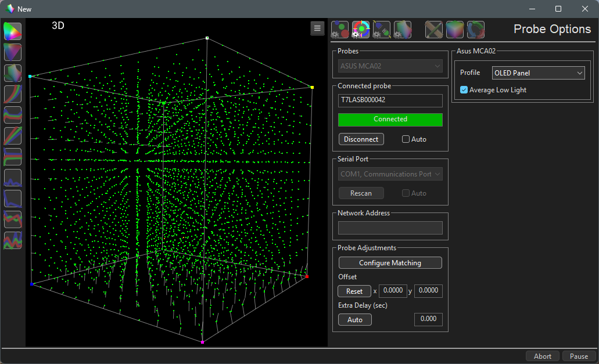599x364 pixels.
Task: Open the color cube LUT icon
Action: (x=455, y=29)
